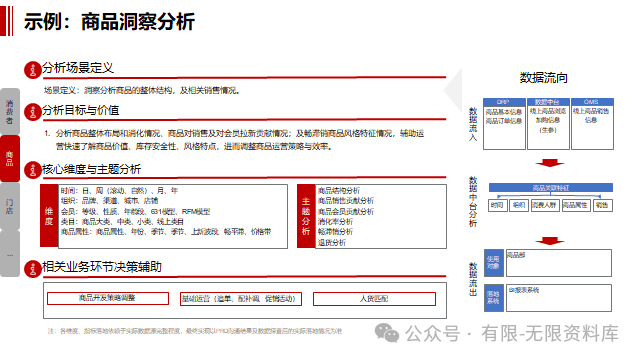
Task: Select the 商品属性 feature box
Action: pos(576,205)
